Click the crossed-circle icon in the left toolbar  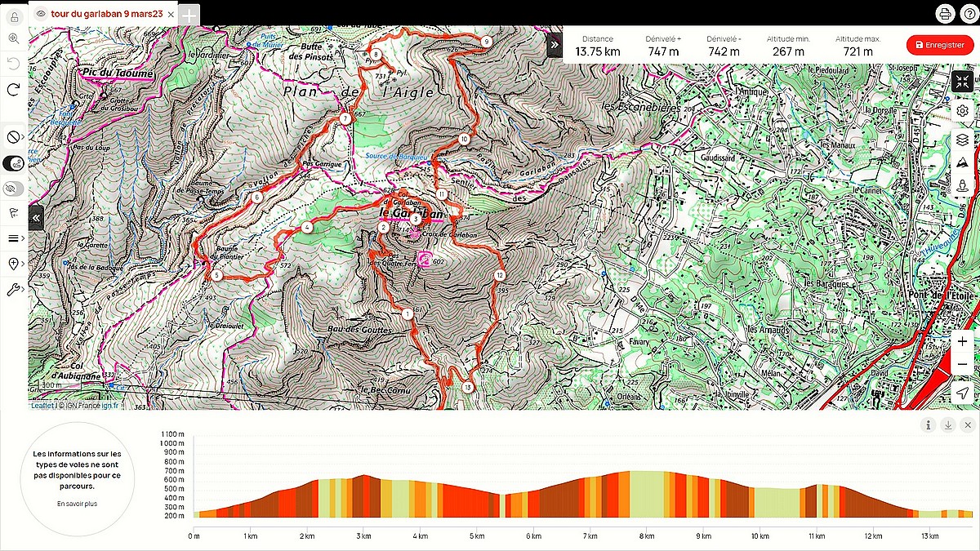coord(14,136)
